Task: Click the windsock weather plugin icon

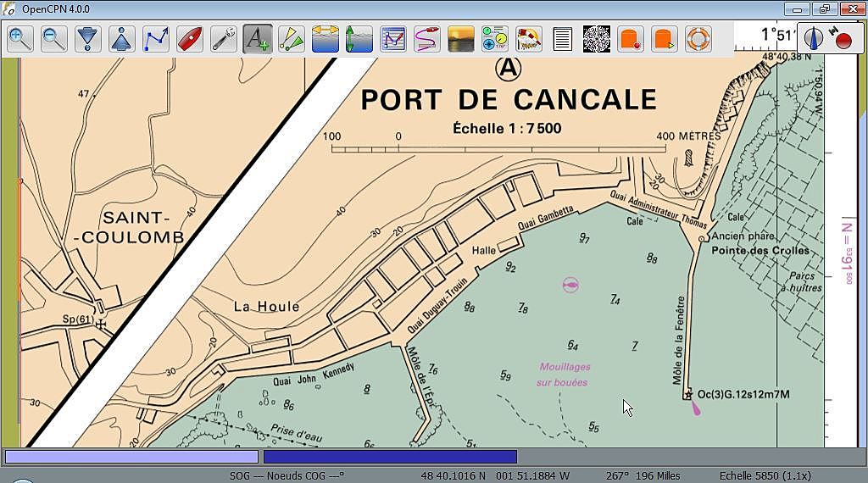Action: [529, 39]
